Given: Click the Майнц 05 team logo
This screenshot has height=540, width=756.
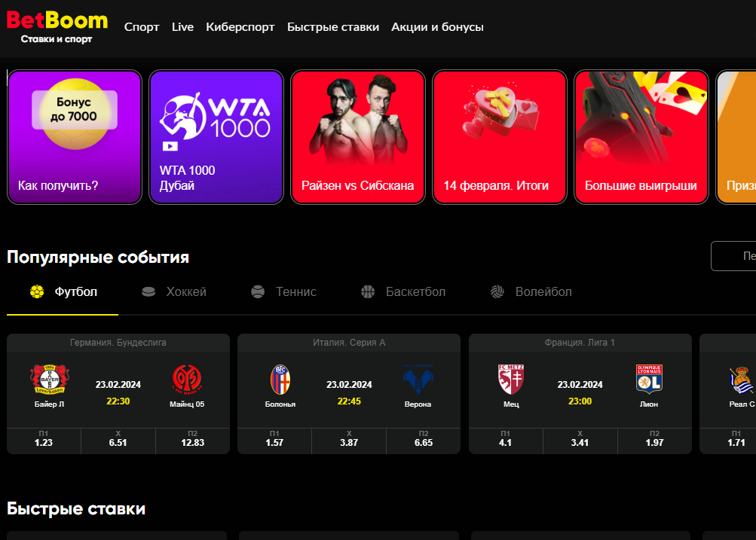Looking at the screenshot, I should click(x=187, y=379).
